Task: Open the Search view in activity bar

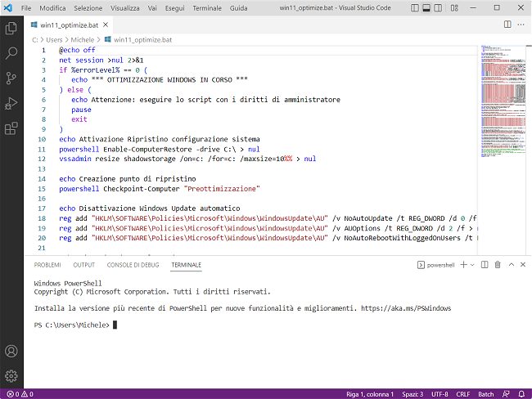Action: pyautogui.click(x=11, y=53)
